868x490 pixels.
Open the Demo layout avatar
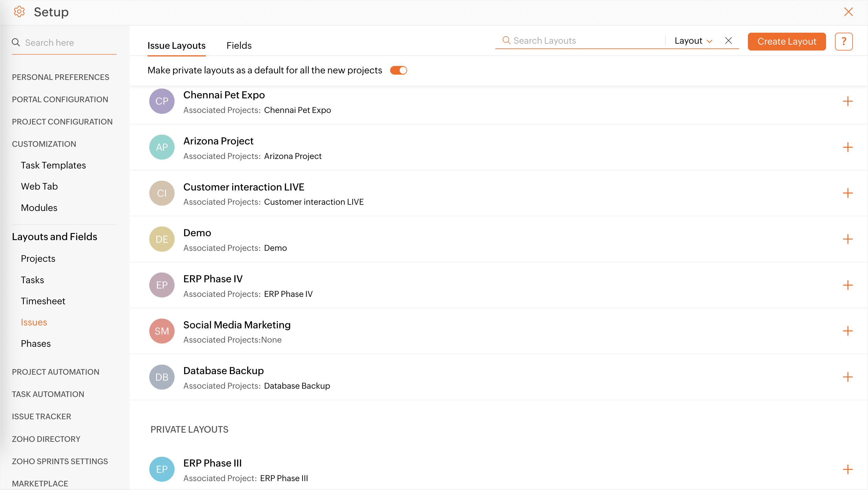click(162, 239)
